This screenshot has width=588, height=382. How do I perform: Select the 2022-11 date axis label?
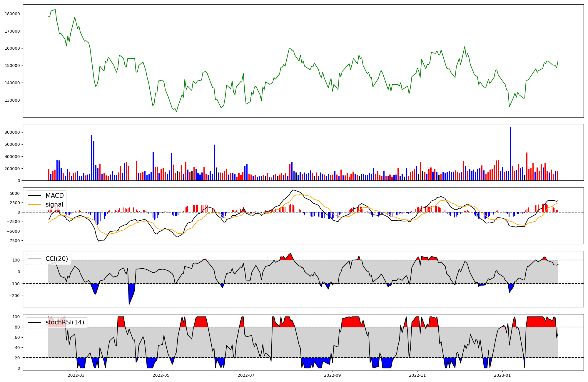click(417, 375)
